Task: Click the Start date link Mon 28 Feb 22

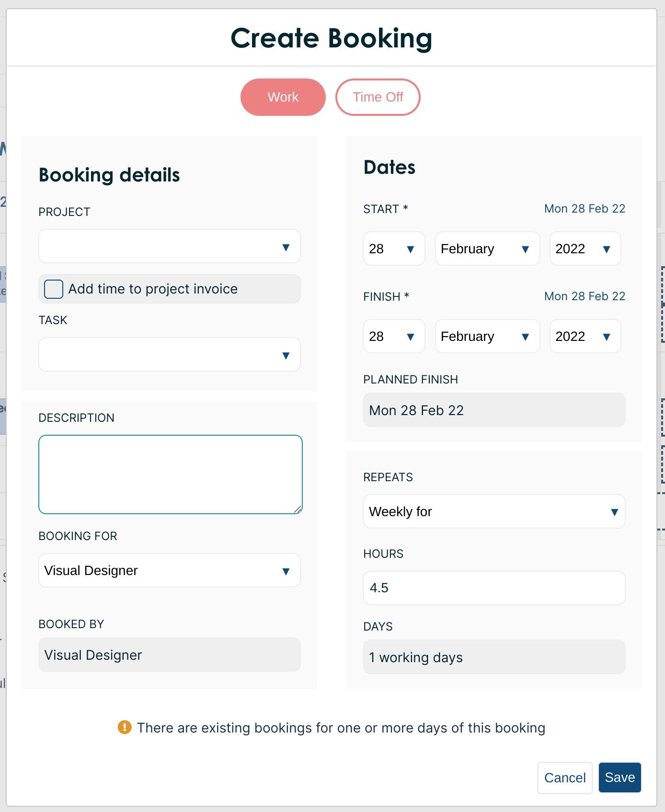Action: tap(584, 209)
